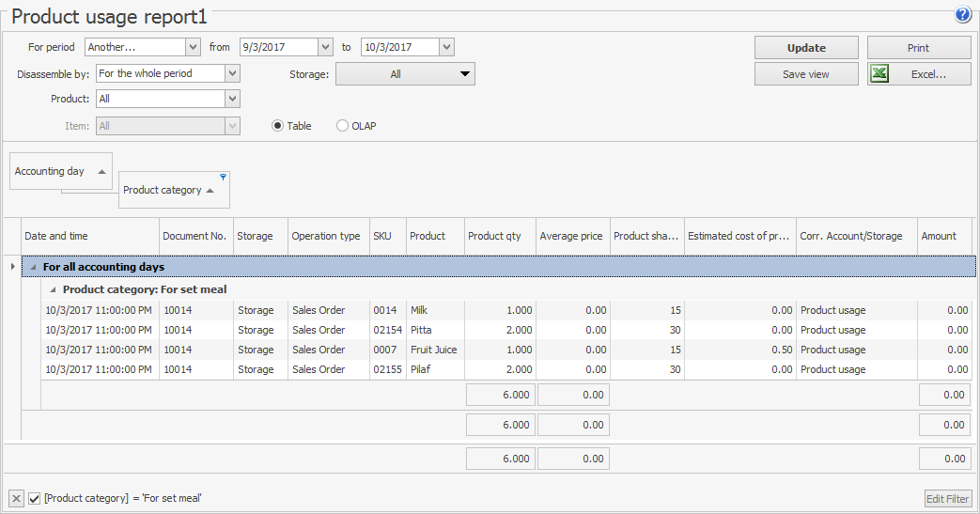Screen dimensions: 980x514
Task: Click the Save view button
Action: click(806, 74)
